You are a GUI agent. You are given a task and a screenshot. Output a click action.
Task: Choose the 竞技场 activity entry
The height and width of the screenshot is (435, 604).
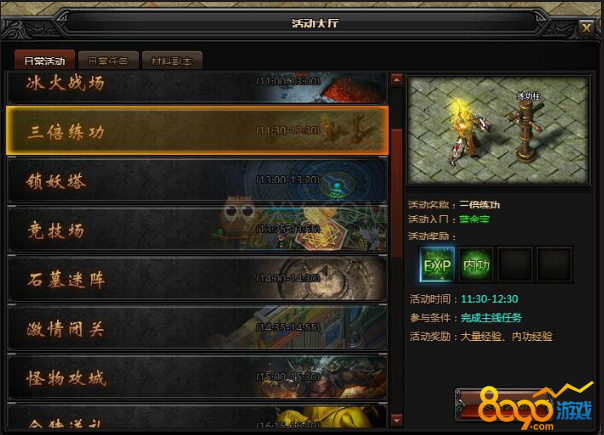click(197, 230)
